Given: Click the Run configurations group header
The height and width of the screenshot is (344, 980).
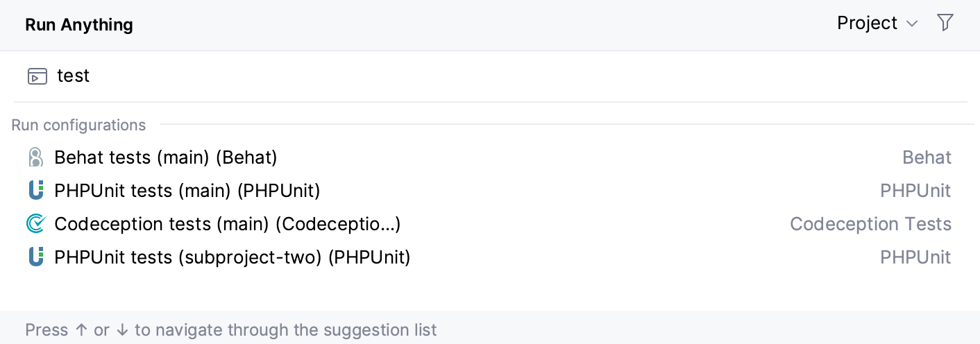Looking at the screenshot, I should point(78,126).
